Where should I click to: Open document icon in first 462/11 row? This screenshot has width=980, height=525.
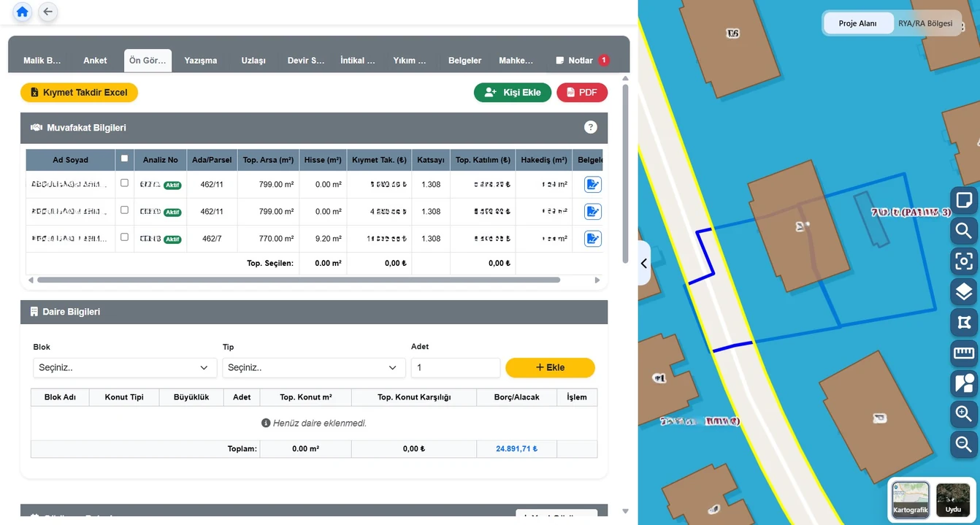point(593,184)
